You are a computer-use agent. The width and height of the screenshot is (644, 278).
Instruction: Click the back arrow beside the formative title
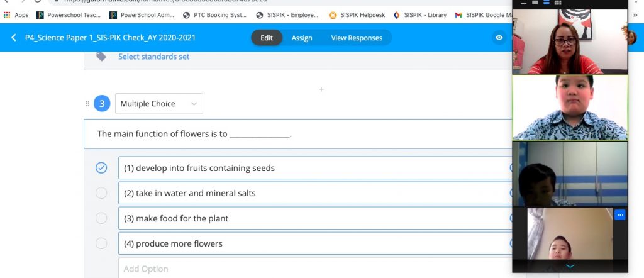tap(14, 38)
